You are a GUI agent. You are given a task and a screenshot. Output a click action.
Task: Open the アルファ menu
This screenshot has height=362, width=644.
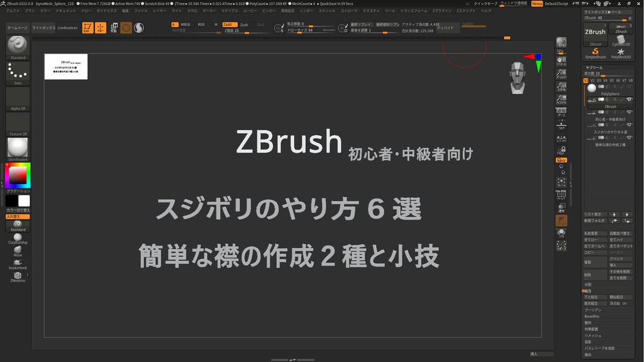tap(13, 11)
